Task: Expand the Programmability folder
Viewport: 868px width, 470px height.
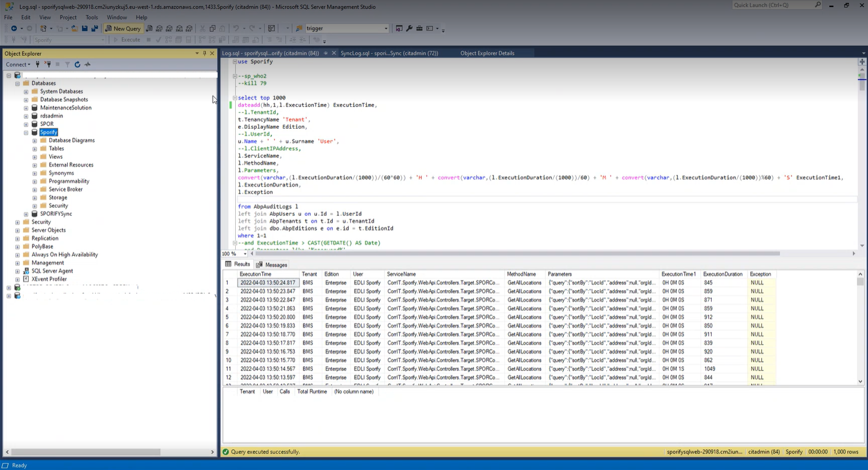Action: pyautogui.click(x=35, y=181)
